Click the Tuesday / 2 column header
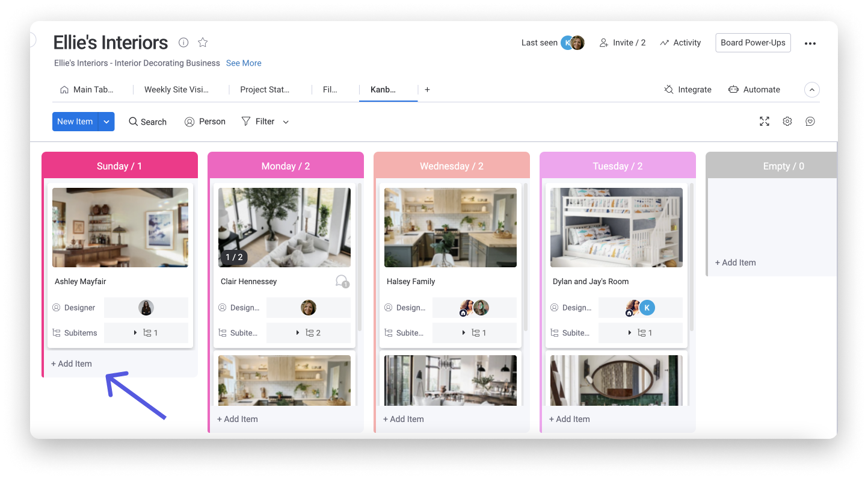The height and width of the screenshot is (478, 868). tap(618, 166)
